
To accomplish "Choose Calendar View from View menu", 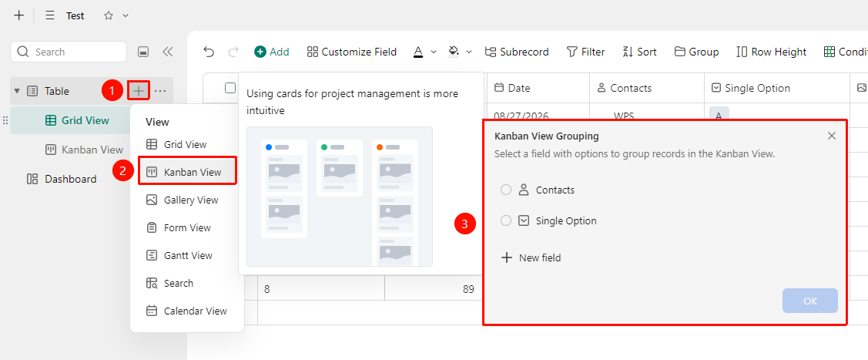I will 186,311.
